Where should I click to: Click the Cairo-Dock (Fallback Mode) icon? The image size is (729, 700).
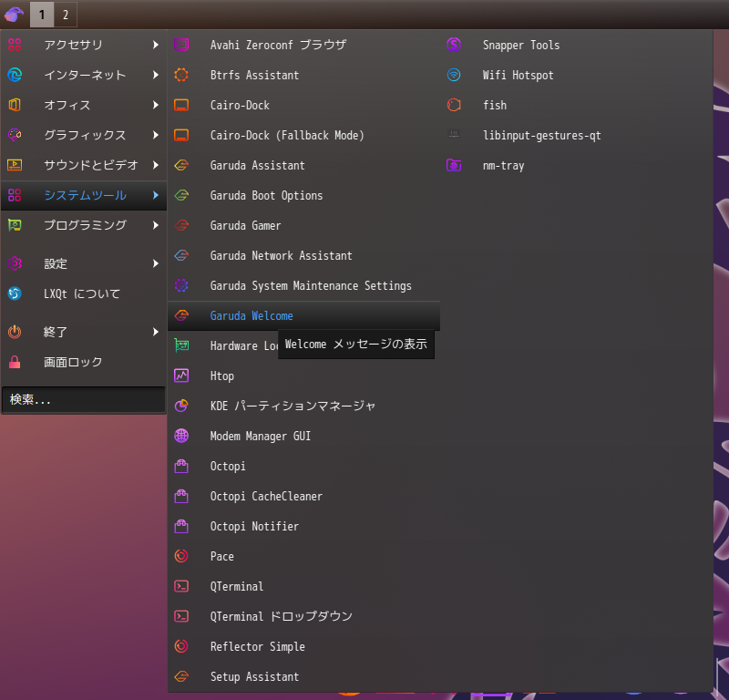point(181,135)
